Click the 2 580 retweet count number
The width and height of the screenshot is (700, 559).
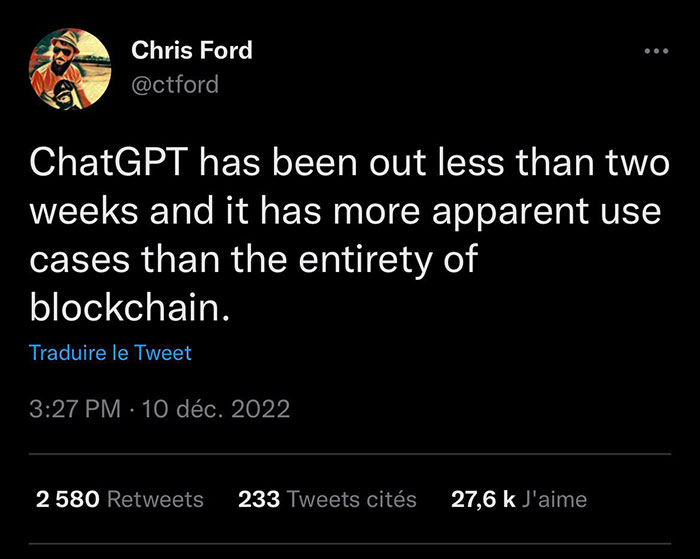coord(67,499)
